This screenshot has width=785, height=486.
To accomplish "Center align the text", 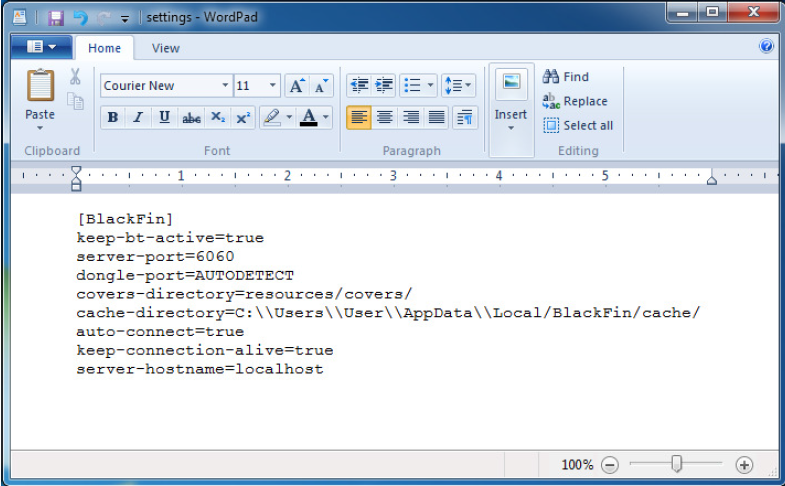I will [384, 118].
